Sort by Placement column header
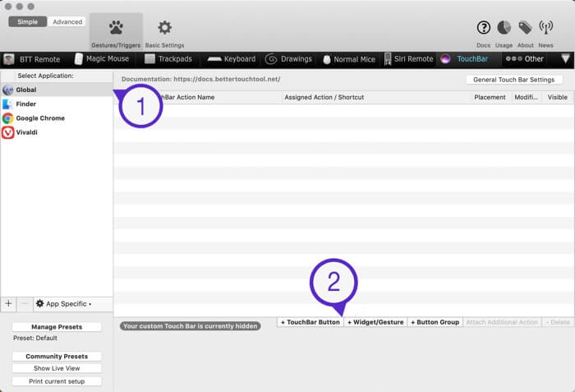Viewport: 575px width, 392px height. [x=490, y=97]
